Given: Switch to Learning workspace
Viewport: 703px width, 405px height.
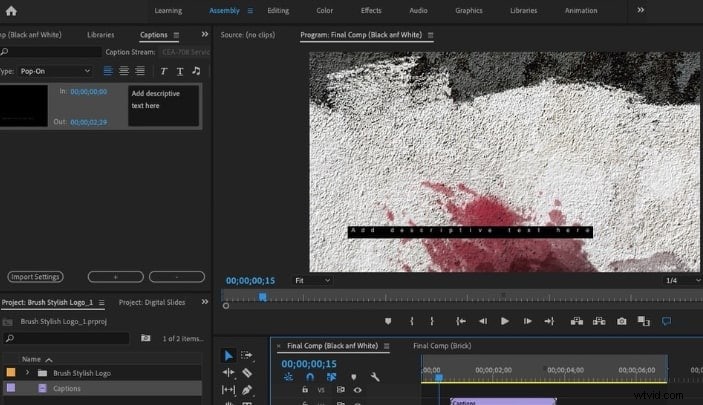Looking at the screenshot, I should (168, 11).
